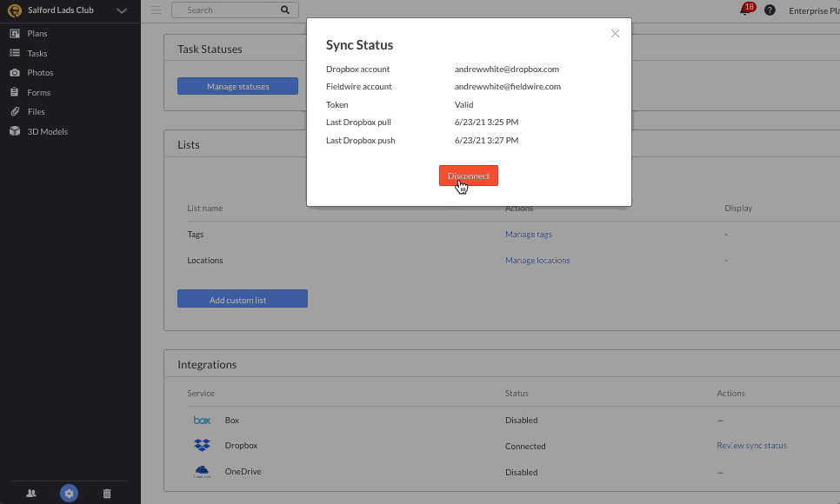
Task: Click the Box integration logo
Action: [x=202, y=420]
